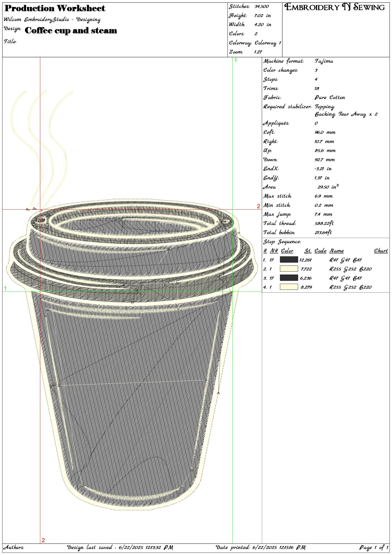Click the cream swatch in stop row 4
This screenshot has height=555, width=392.
tap(289, 287)
